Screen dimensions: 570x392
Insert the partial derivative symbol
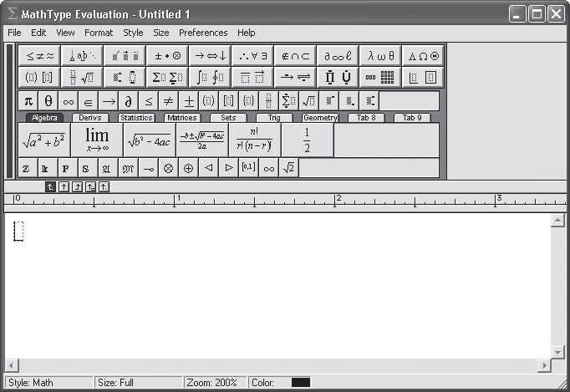(x=129, y=101)
